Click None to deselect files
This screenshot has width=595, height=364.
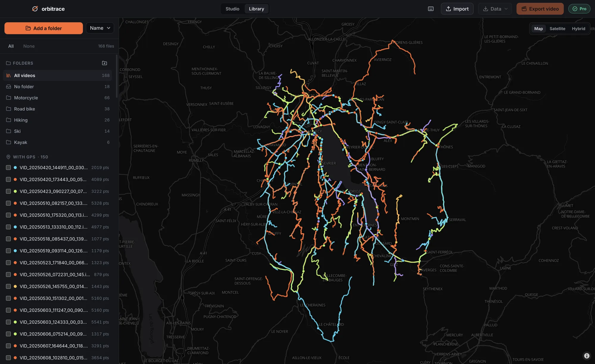tap(29, 46)
